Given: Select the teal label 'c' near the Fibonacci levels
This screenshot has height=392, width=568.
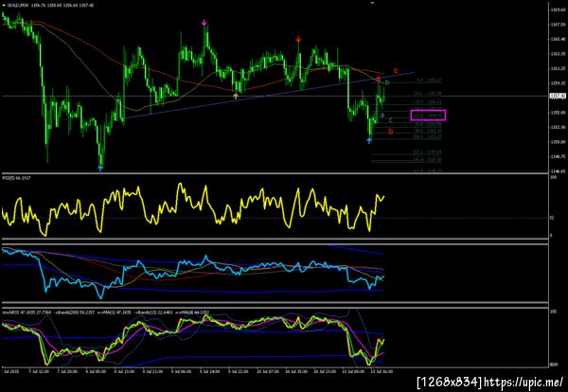Looking at the screenshot, I should (390, 120).
